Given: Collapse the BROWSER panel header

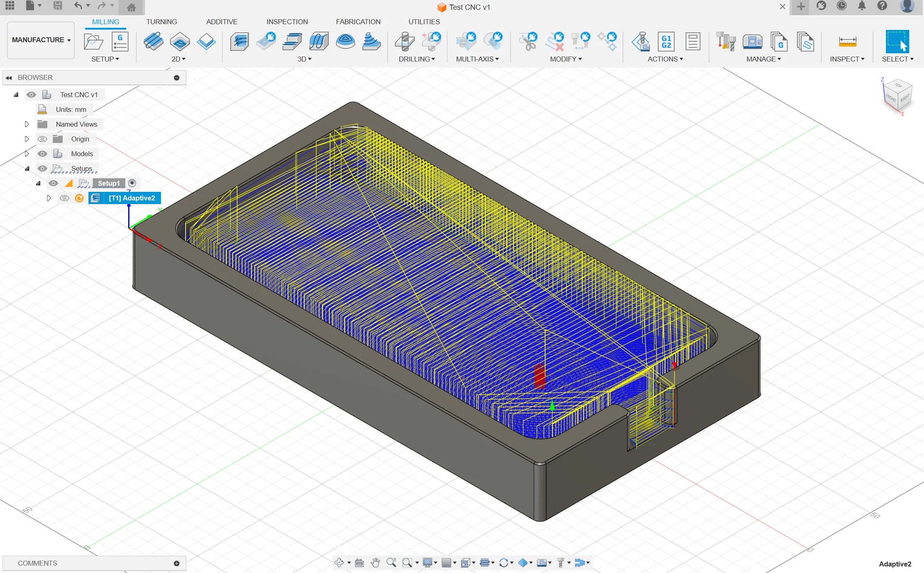Looking at the screenshot, I should point(9,77).
